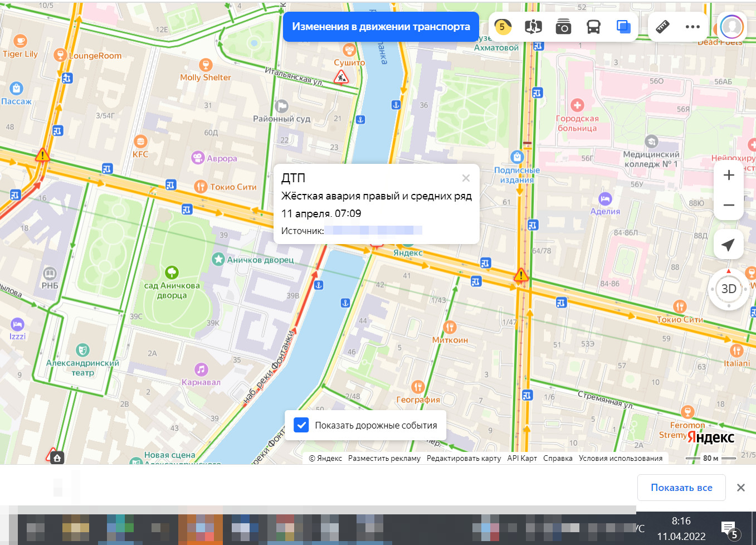The height and width of the screenshot is (545, 756).
Task: Open the Разместить рекламу link
Action: pyautogui.click(x=384, y=458)
